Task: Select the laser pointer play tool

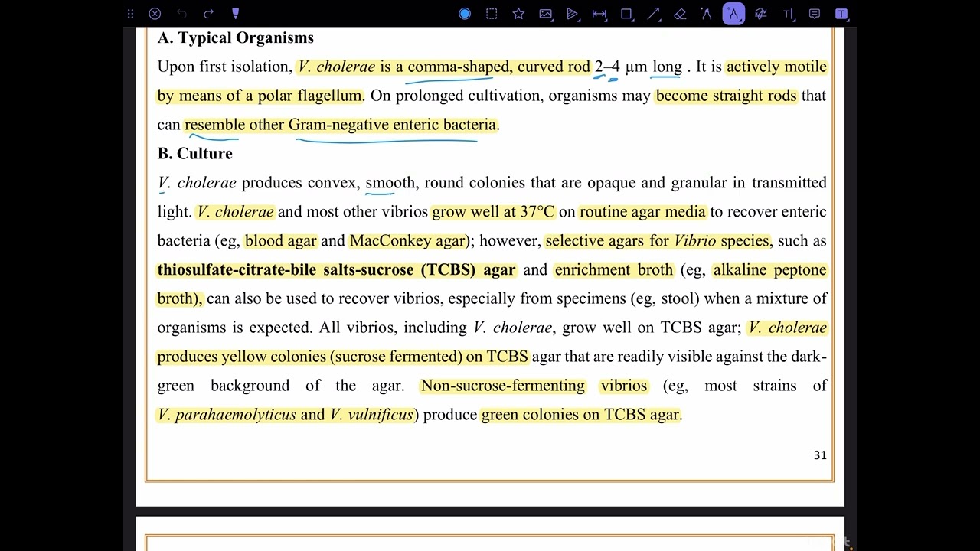Action: (572, 14)
